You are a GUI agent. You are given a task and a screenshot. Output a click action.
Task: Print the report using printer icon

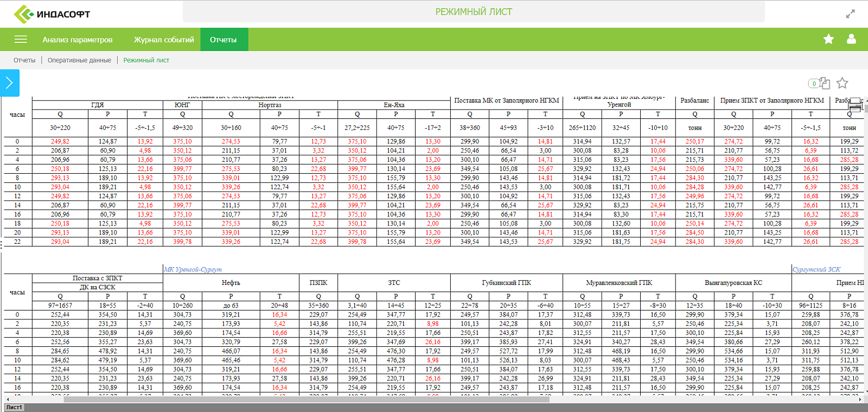point(855,105)
